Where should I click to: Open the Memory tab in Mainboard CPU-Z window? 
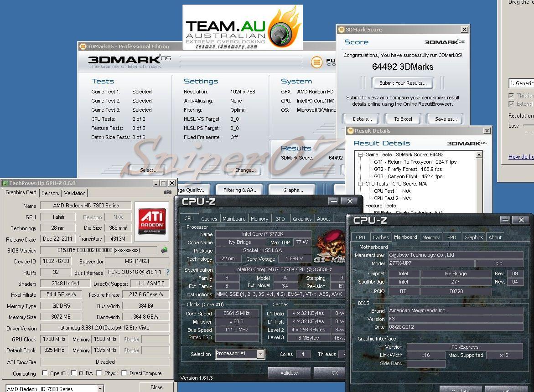(431, 237)
